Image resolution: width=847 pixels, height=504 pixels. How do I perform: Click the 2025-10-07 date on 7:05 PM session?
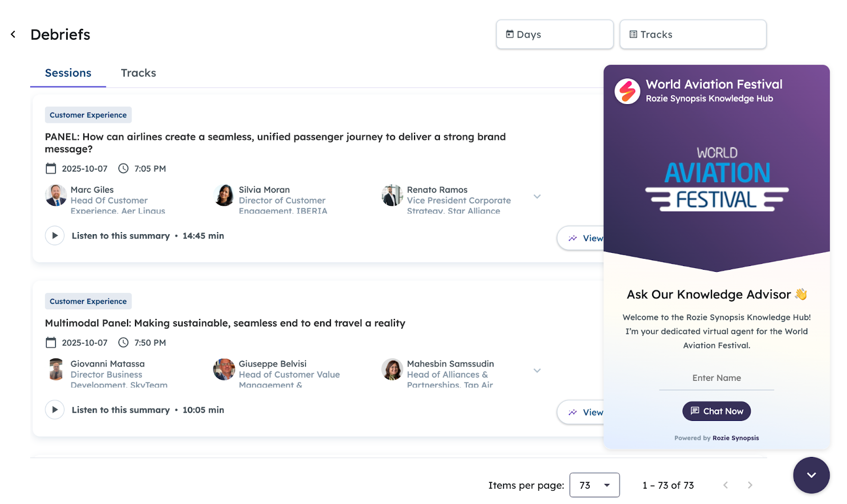tap(85, 169)
